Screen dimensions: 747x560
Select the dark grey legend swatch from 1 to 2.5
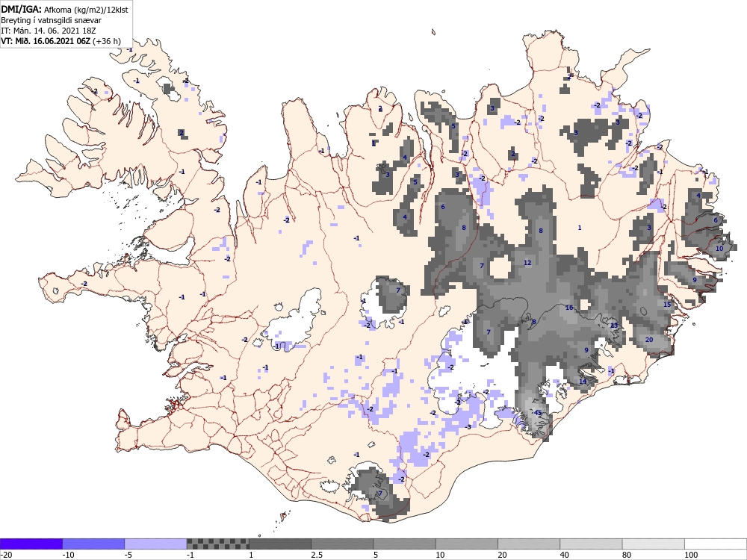280,544
